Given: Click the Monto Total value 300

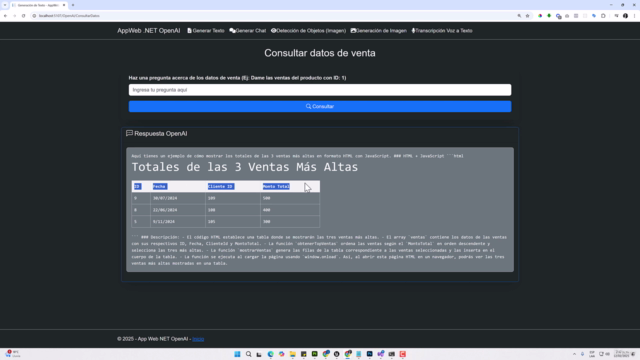Looking at the screenshot, I should [267, 222].
